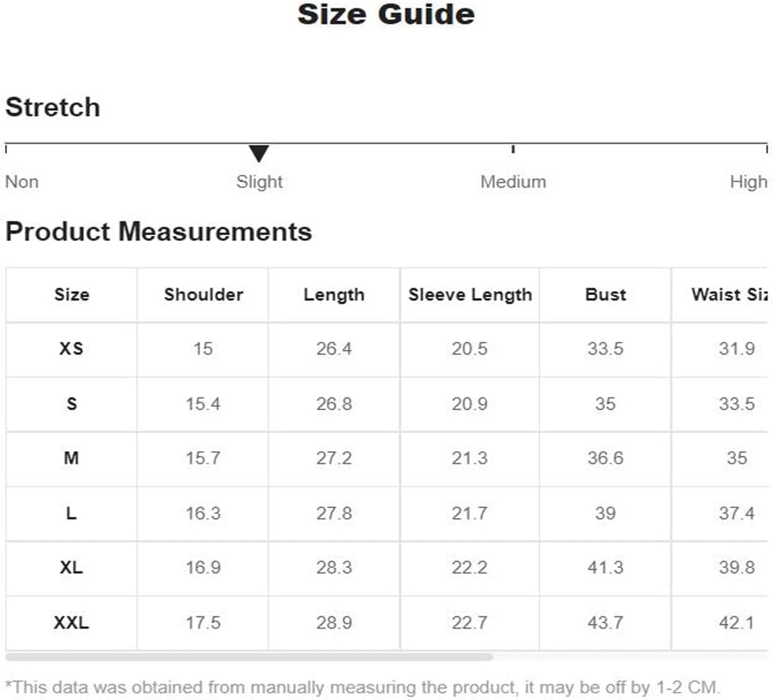Select the Size column header
773x700 pixels.
click(x=71, y=295)
